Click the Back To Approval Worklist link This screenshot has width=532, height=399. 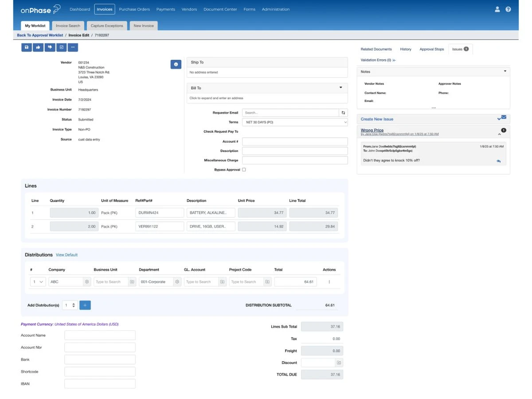click(40, 35)
